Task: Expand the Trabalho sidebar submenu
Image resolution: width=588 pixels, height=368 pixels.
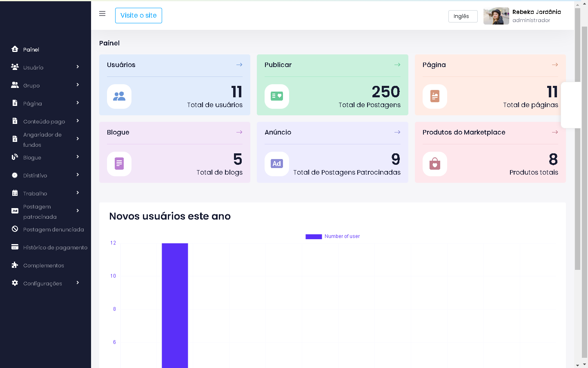Action: 78,193
